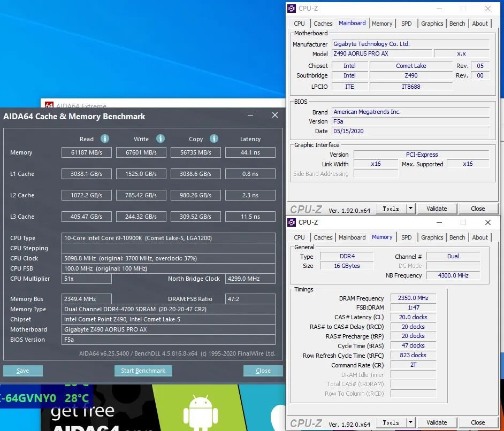Switch to Caches tab in top CPU-Z window

tap(323, 24)
